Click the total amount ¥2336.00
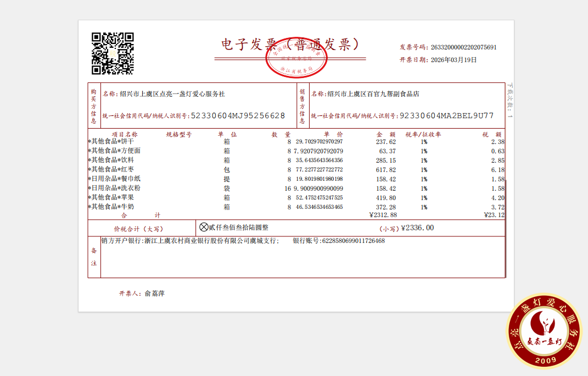Viewport: 588px width, 376px height. [x=417, y=228]
